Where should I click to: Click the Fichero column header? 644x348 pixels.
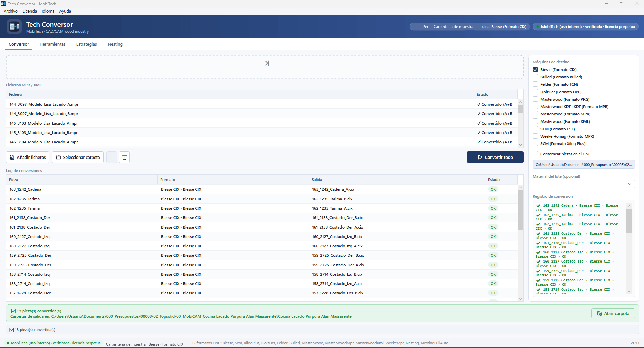(240, 94)
